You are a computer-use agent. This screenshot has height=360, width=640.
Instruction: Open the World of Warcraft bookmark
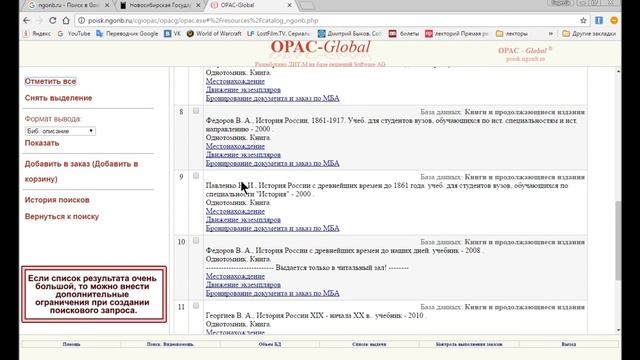point(214,33)
